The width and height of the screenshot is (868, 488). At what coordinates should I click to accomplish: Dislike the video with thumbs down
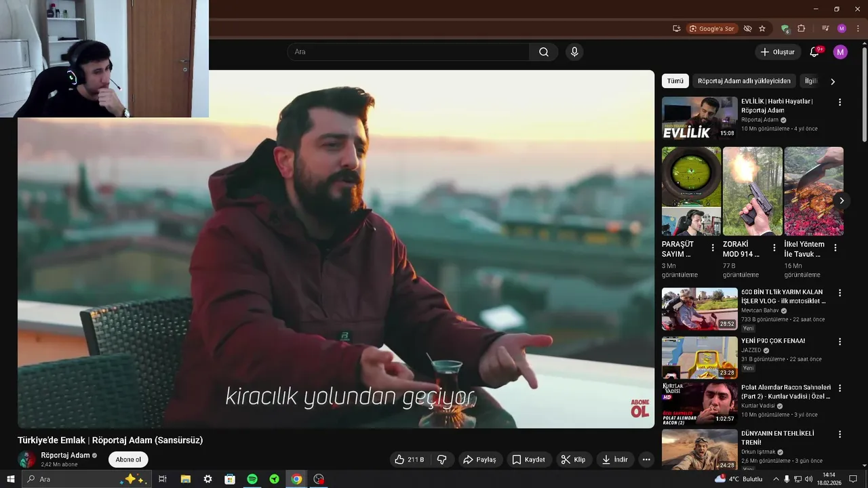click(x=442, y=460)
